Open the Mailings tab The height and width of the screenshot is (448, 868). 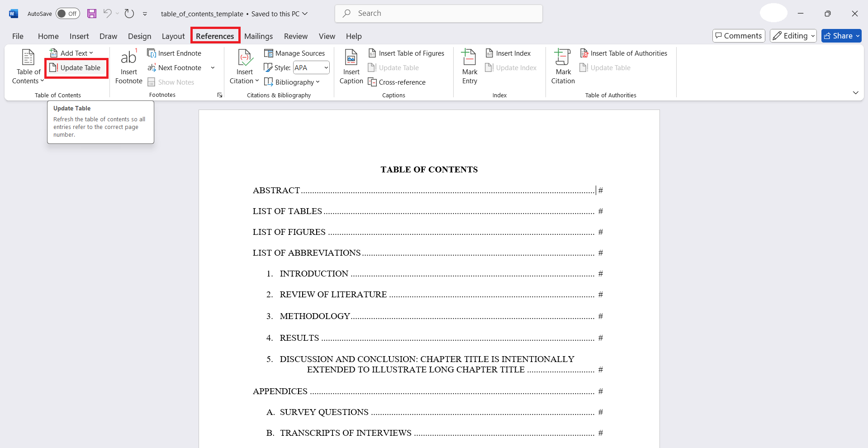coord(259,36)
